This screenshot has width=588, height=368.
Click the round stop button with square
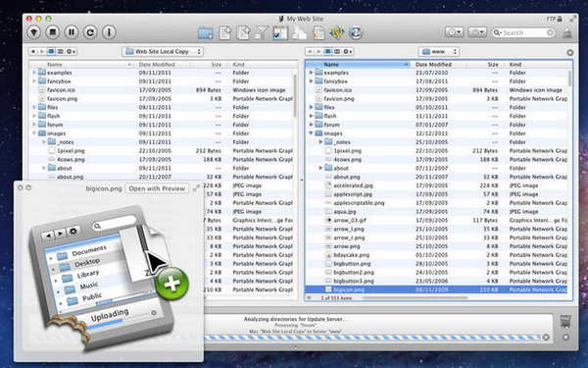(x=53, y=32)
